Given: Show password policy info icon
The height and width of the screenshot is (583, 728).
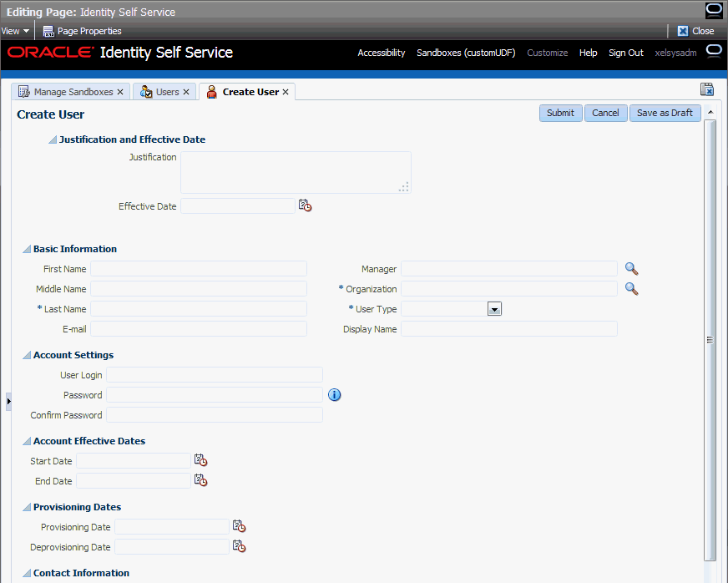Looking at the screenshot, I should pos(334,395).
